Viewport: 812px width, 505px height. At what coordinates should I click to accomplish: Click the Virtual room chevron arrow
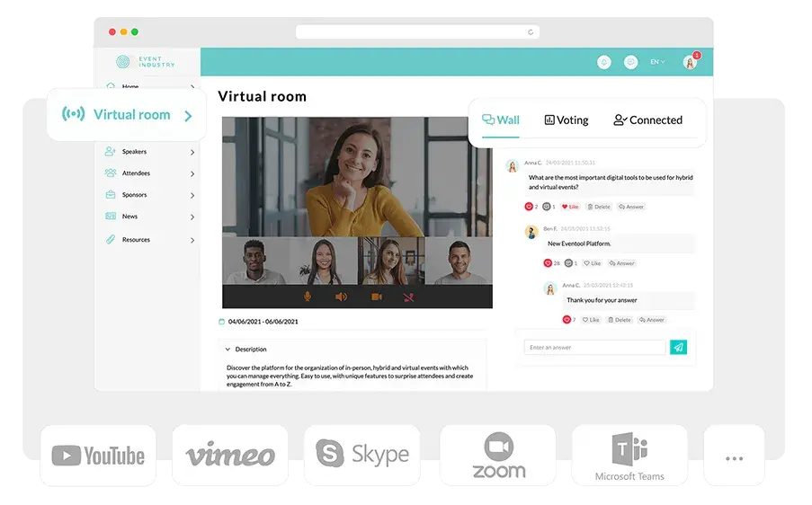(x=188, y=116)
